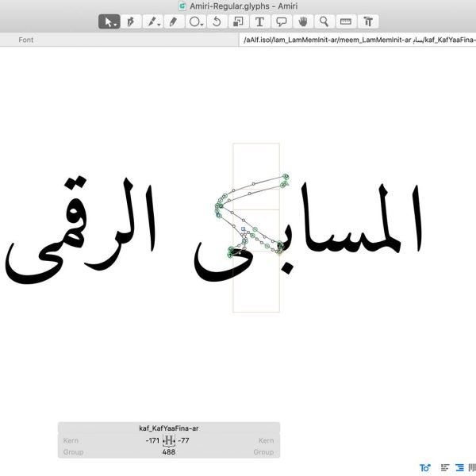Click the glyph name kaf_KafYaaFina-ar
The image size is (476, 476).
(x=169, y=428)
